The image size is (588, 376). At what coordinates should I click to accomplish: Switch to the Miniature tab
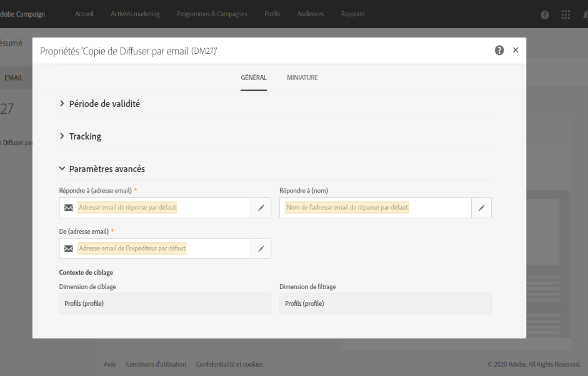click(302, 78)
